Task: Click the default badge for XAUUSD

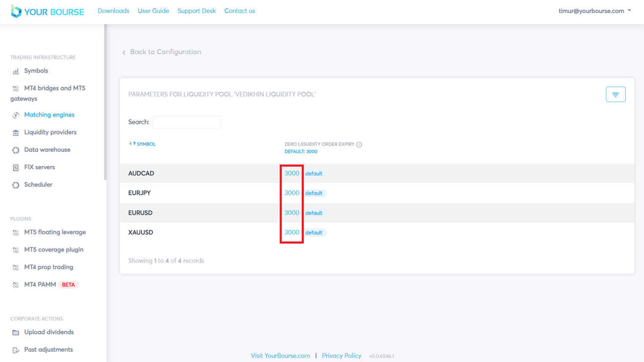Action: (x=314, y=233)
